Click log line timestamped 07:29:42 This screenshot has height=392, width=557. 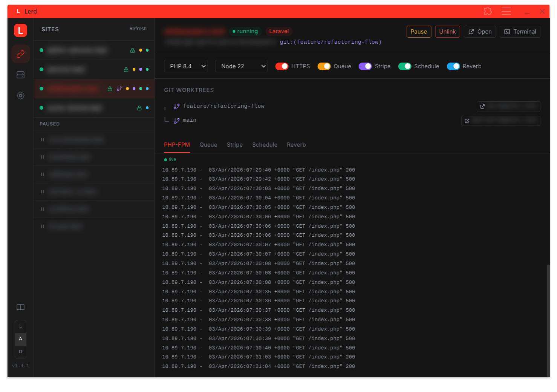(x=259, y=179)
